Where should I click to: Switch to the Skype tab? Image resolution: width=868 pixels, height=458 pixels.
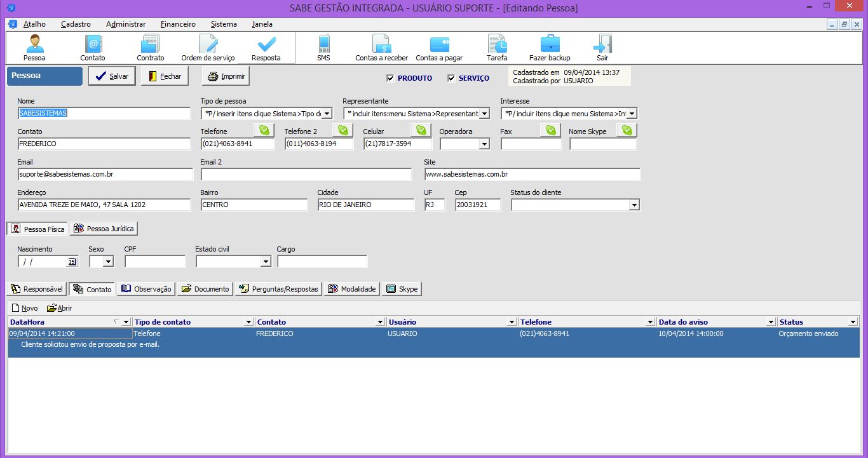coord(402,289)
